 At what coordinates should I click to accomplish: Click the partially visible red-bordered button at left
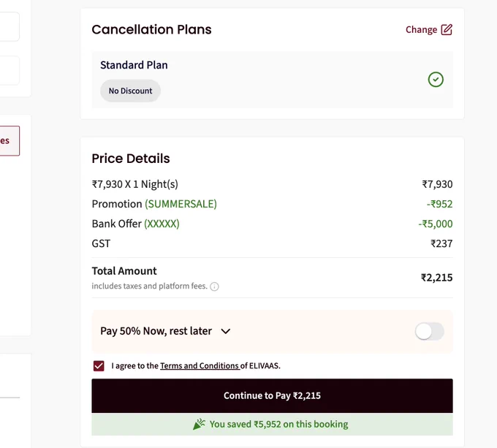click(x=10, y=140)
